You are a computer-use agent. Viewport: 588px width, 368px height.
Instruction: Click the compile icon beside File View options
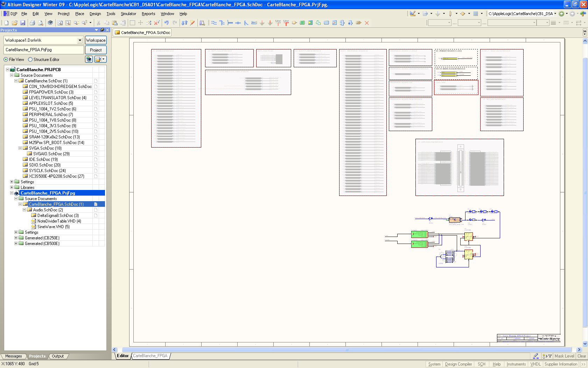click(x=89, y=59)
